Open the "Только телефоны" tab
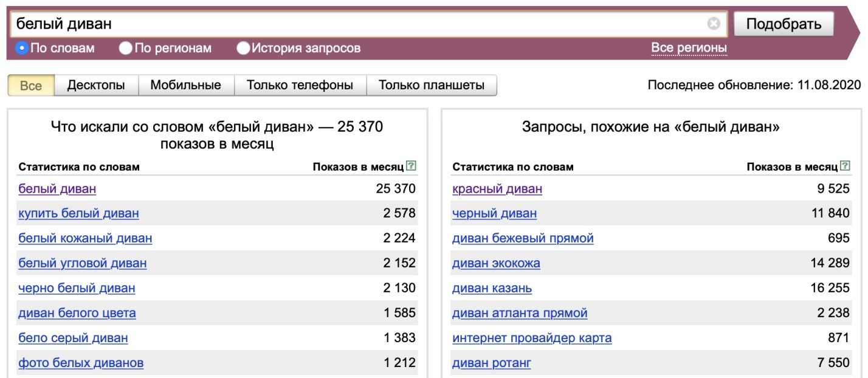The image size is (868, 378). [x=300, y=86]
